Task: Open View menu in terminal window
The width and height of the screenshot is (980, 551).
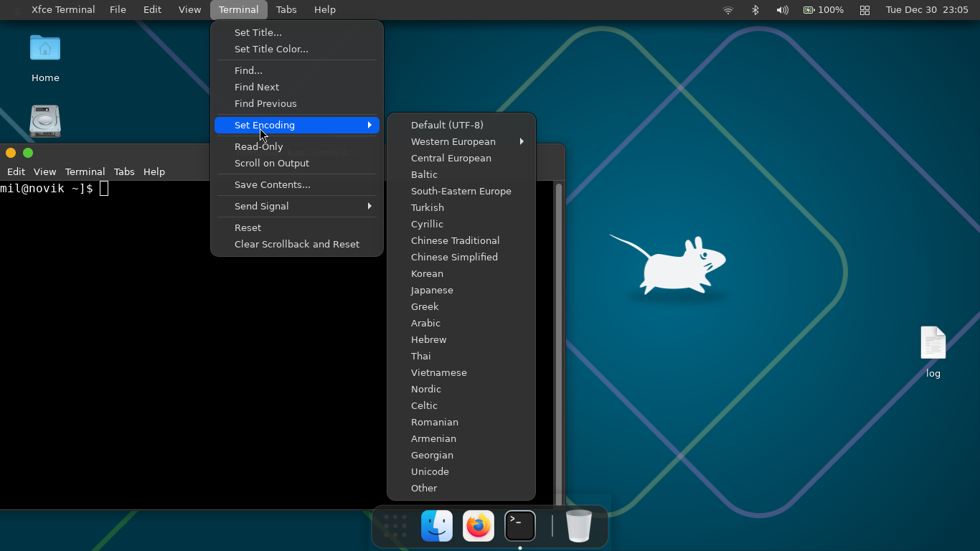Action: click(x=44, y=171)
